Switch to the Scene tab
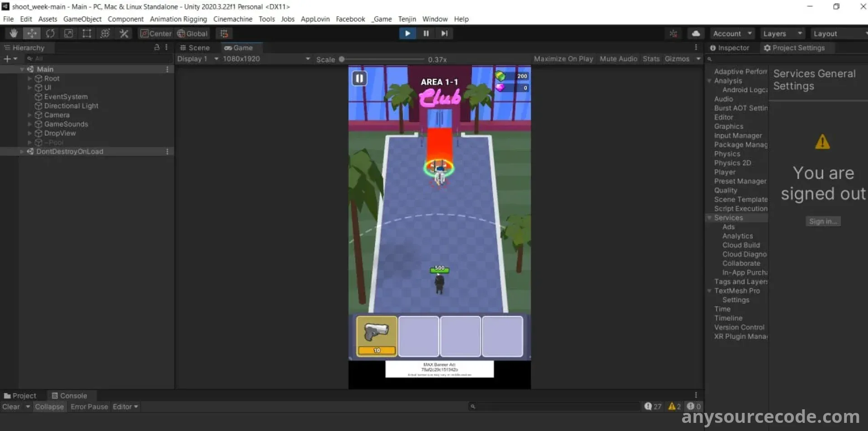The height and width of the screenshot is (431, 868). click(195, 48)
